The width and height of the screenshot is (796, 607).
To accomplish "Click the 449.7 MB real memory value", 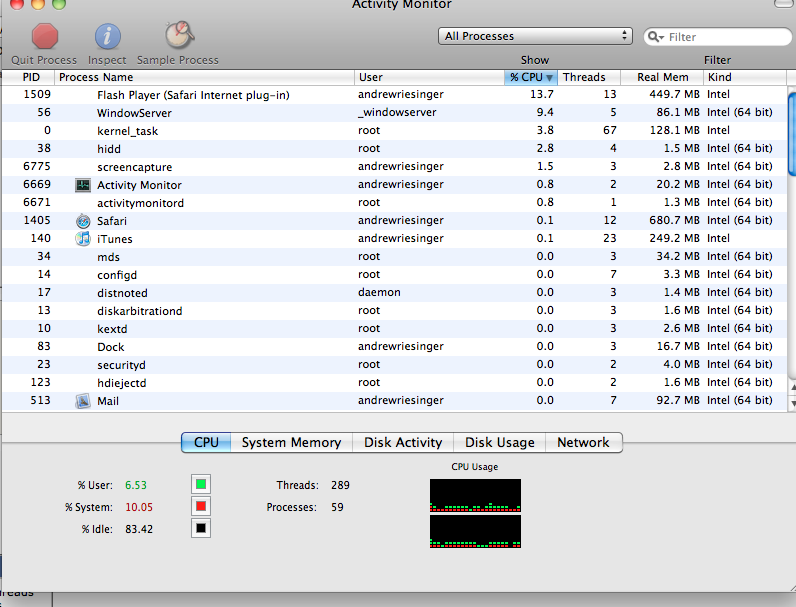I will point(674,94).
